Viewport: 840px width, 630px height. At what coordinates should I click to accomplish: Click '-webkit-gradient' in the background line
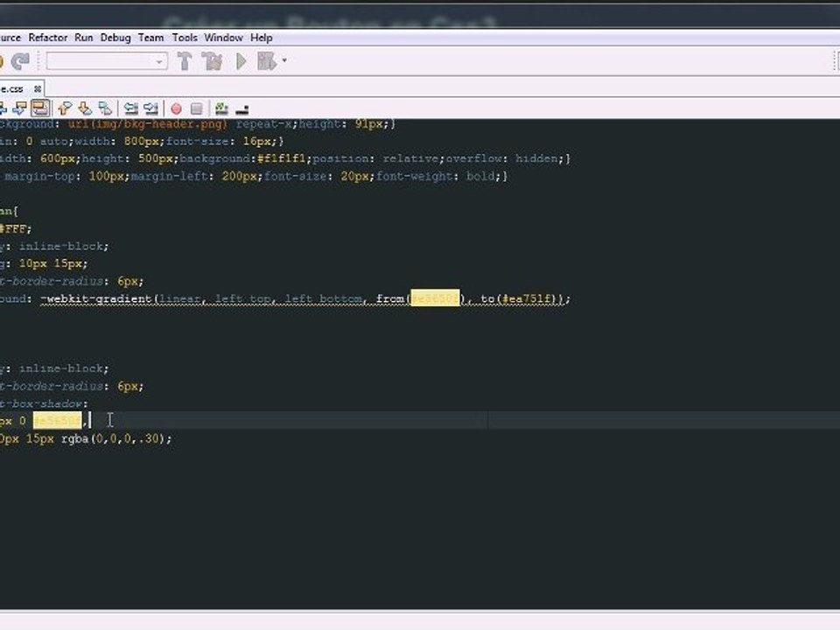pos(96,298)
